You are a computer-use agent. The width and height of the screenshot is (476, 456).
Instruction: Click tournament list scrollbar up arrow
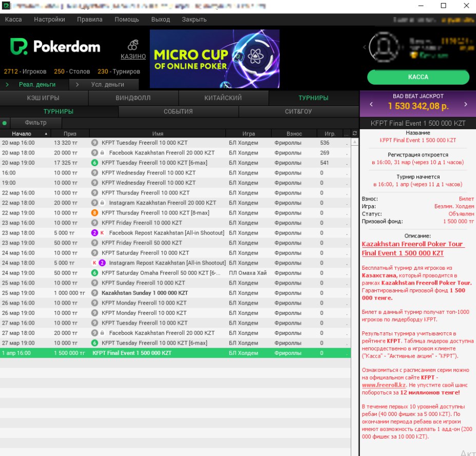coord(355,142)
